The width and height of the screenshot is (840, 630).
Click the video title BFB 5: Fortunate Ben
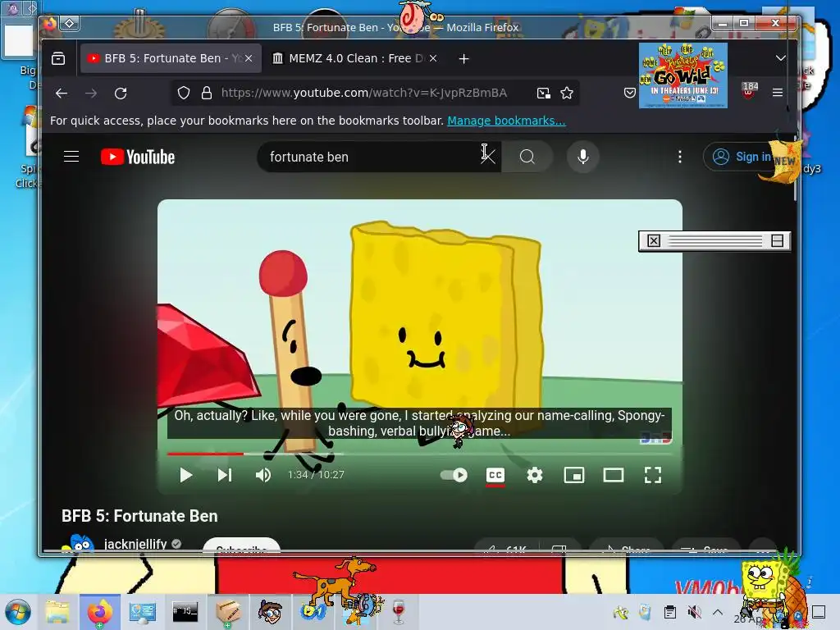139,516
